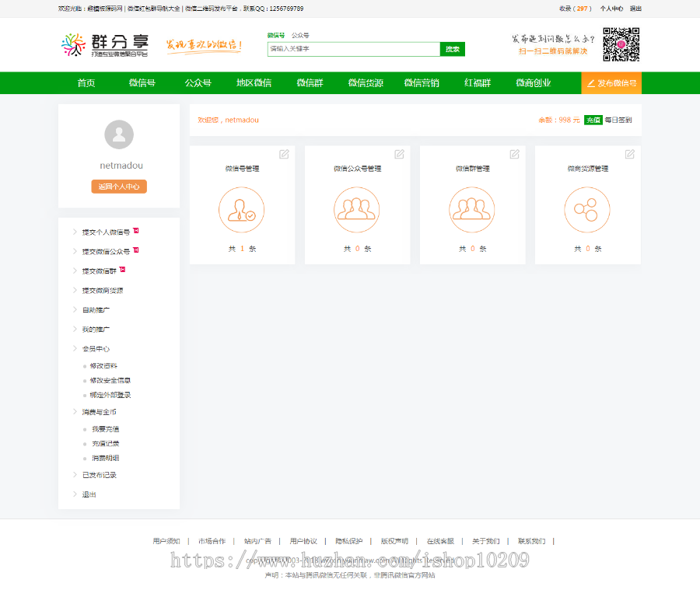Click edit pencil icon on 微信号管理 card
700x597 pixels.
(284, 154)
